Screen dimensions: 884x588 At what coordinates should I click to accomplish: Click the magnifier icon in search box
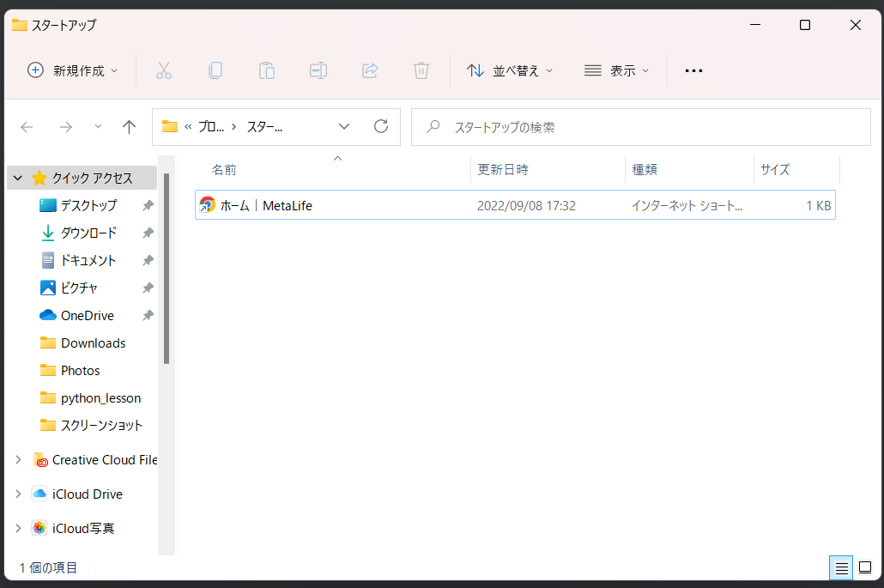click(x=433, y=127)
